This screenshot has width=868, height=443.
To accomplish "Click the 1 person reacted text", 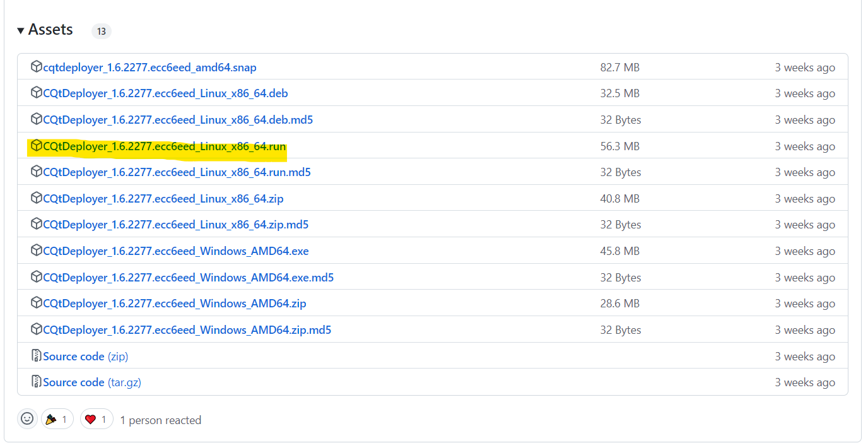I will tap(161, 420).
